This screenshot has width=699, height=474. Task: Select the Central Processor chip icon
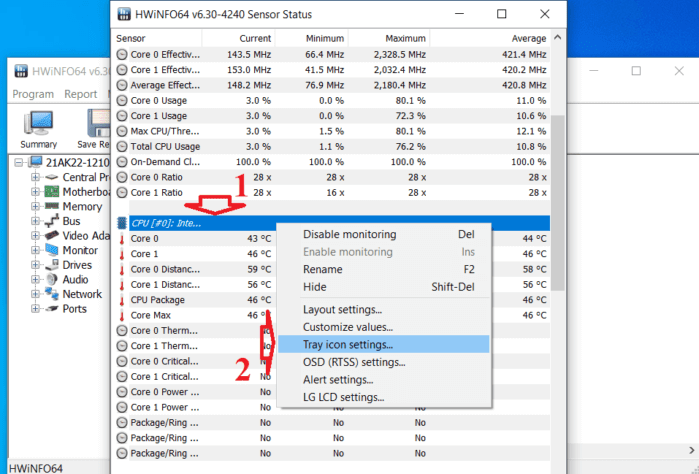(52, 177)
